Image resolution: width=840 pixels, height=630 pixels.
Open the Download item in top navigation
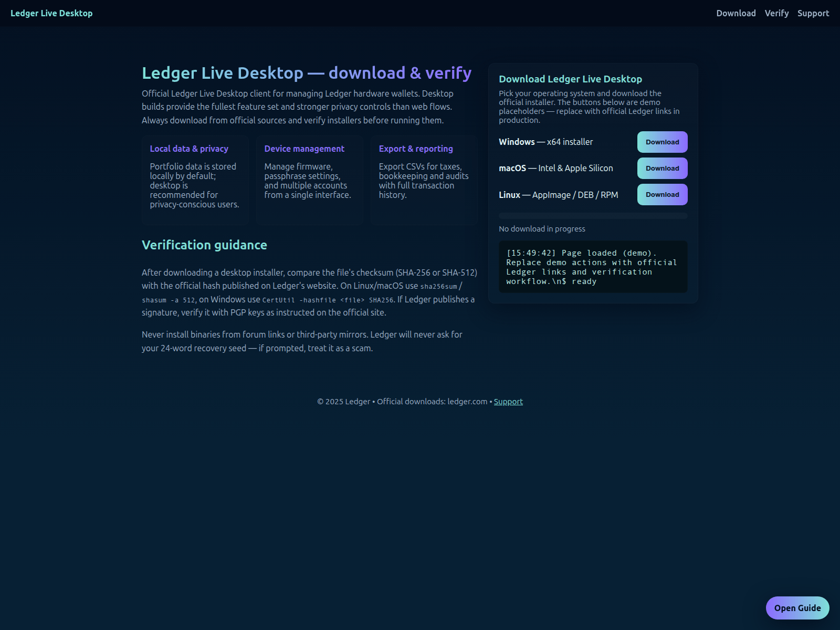[736, 13]
